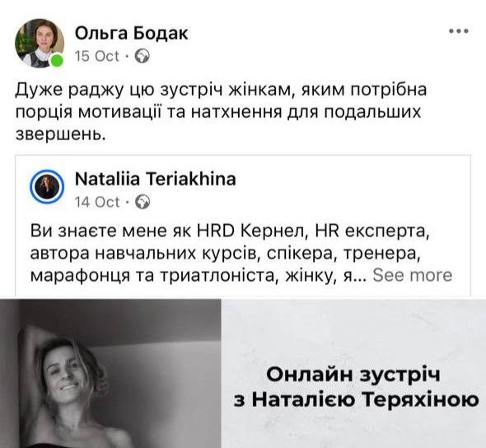Click the line автора навчальних курсів
The width and height of the screenshot is (486, 448).
(x=226, y=253)
